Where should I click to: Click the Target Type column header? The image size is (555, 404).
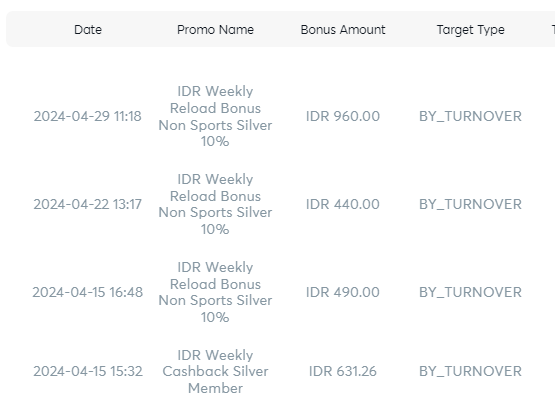pyautogui.click(x=470, y=30)
